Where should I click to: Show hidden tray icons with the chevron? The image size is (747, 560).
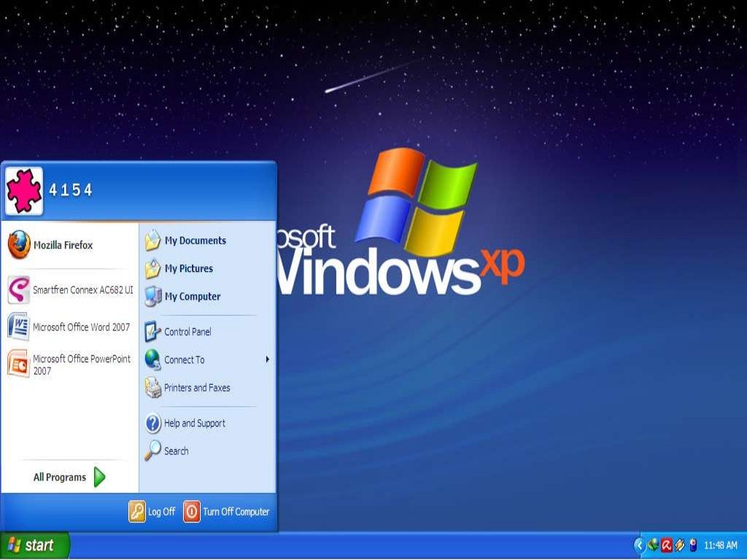click(639, 545)
